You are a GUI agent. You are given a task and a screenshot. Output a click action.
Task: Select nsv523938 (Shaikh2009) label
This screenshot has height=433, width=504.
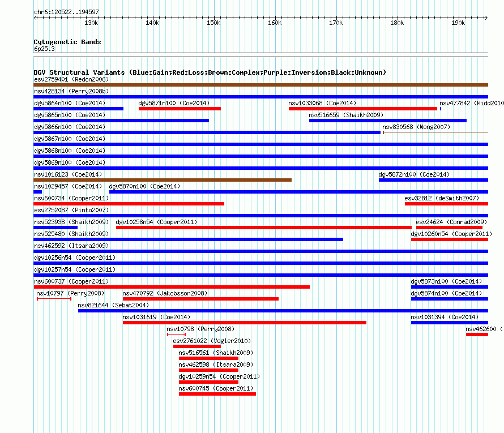[x=71, y=222]
